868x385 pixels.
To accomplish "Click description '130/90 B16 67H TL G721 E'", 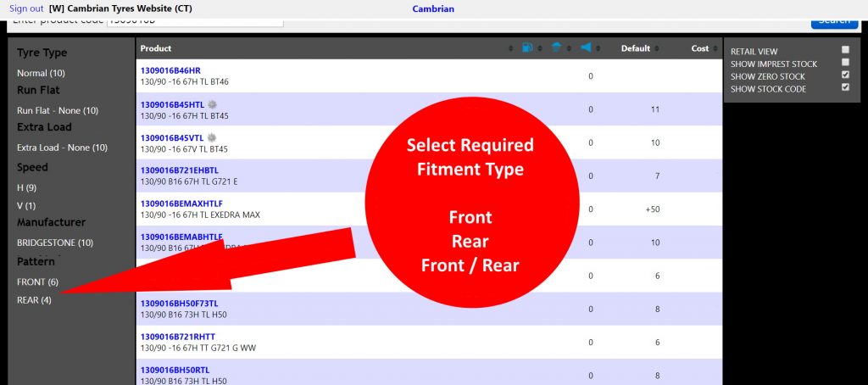I will click(189, 181).
